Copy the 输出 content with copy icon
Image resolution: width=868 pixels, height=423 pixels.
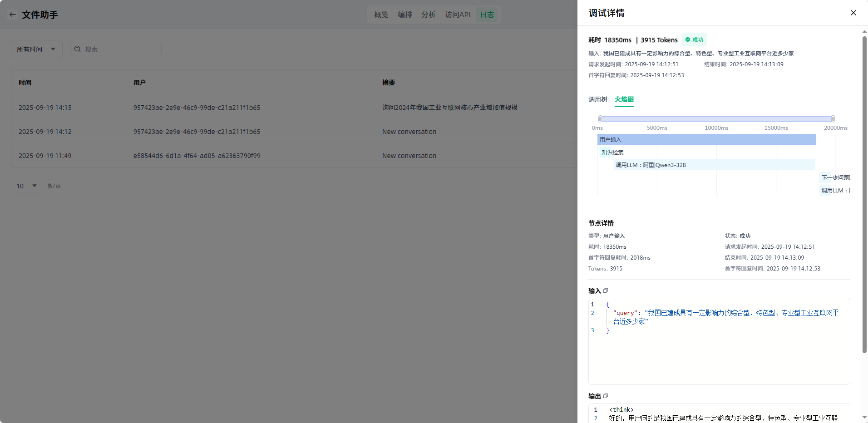click(606, 396)
